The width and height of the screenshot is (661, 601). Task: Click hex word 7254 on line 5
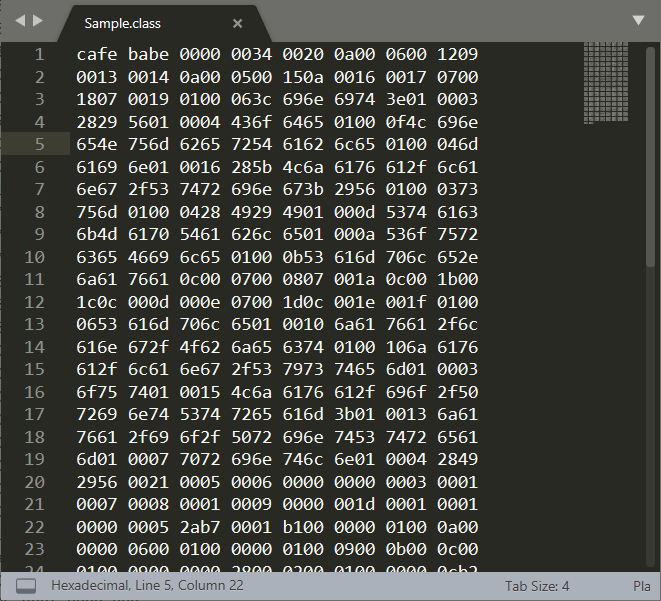251,144
